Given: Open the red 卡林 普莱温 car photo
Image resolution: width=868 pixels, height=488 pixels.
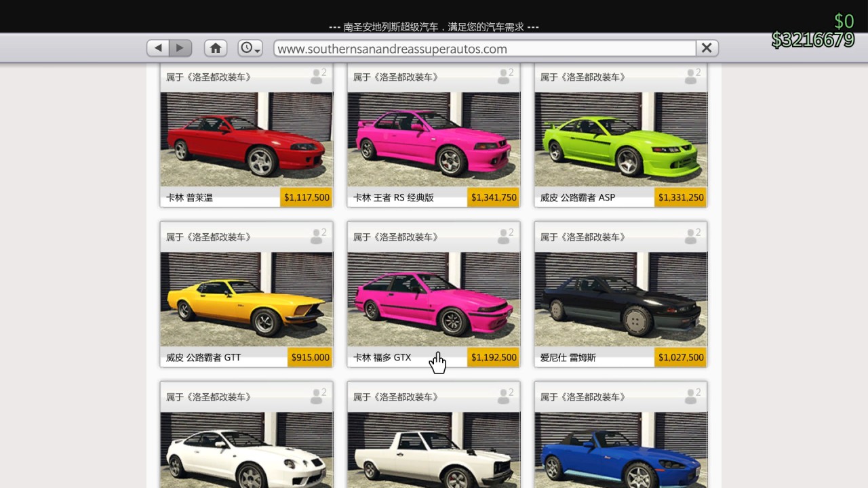Looking at the screenshot, I should click(247, 140).
